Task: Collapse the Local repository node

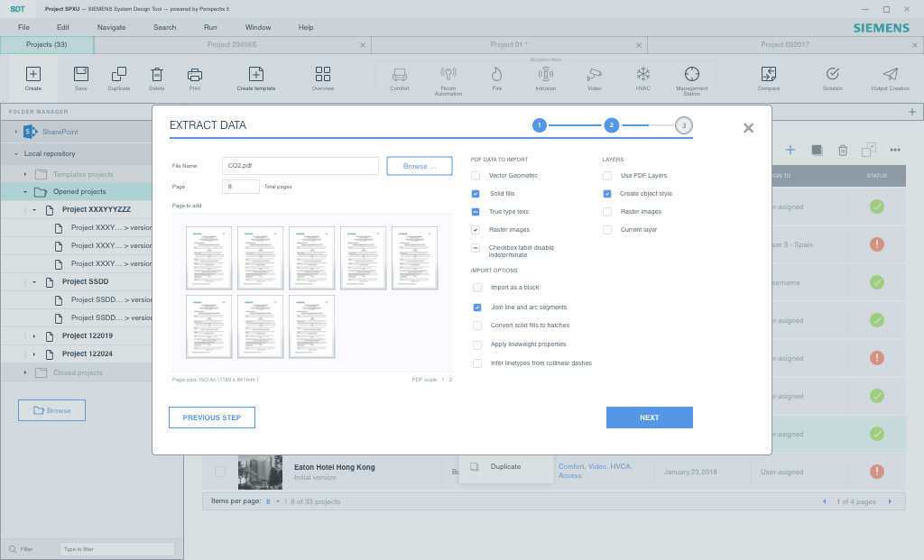Action: tap(16, 153)
